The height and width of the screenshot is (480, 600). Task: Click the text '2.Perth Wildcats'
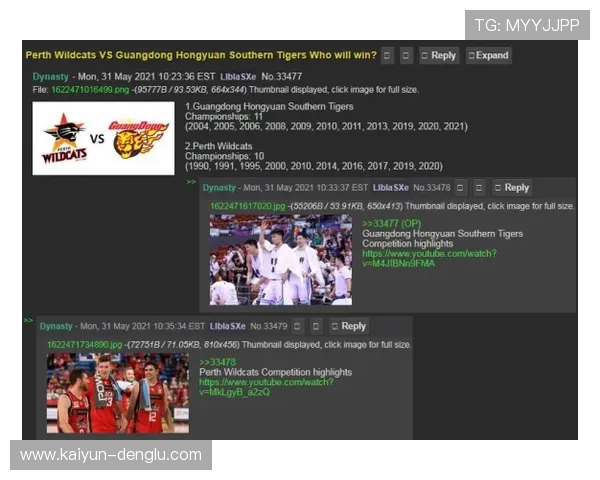(x=218, y=146)
